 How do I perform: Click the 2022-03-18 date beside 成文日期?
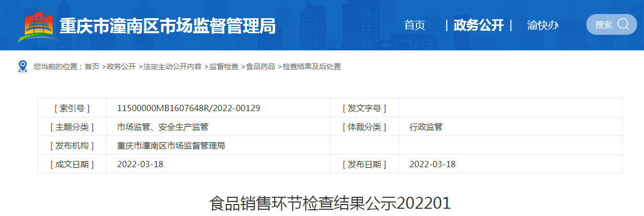coord(140,164)
